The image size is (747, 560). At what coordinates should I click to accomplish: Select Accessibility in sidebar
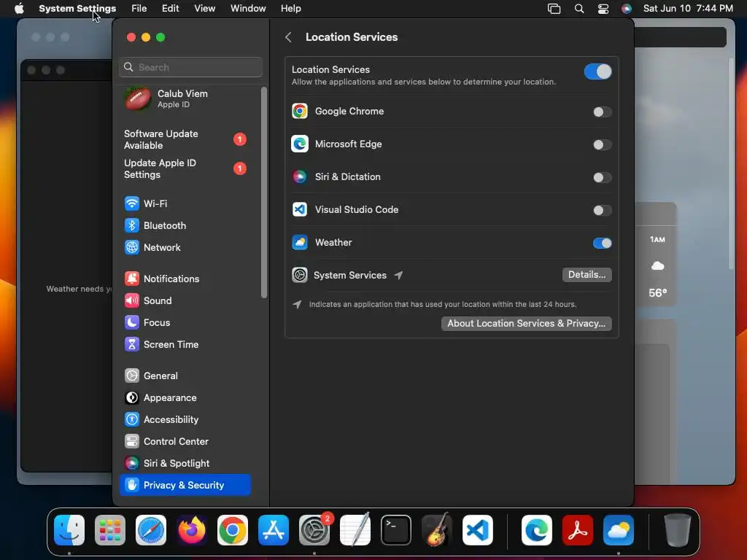[185, 419]
